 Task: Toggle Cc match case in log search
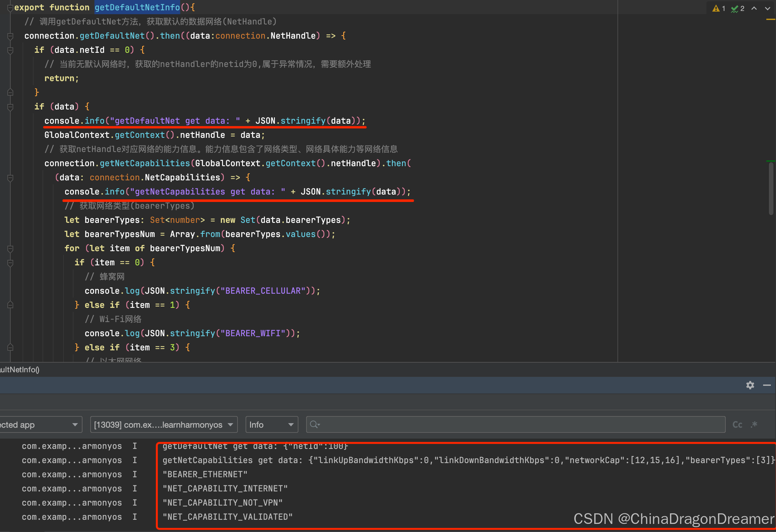tap(737, 424)
